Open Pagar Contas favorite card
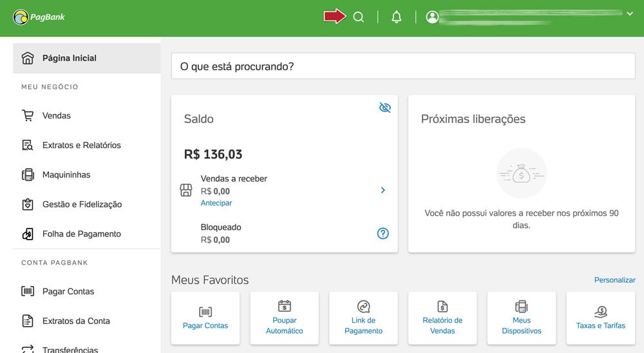644x353 pixels. click(205, 318)
